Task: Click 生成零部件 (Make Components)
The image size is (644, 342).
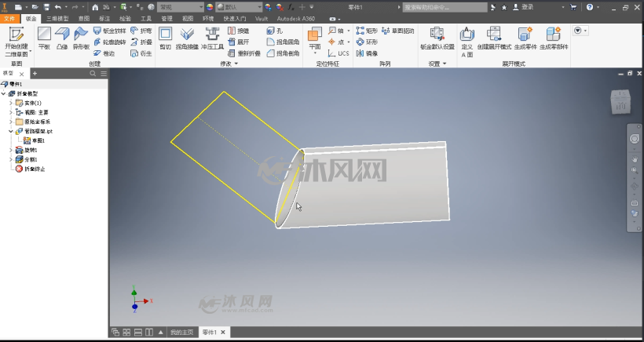Action: tap(554, 38)
